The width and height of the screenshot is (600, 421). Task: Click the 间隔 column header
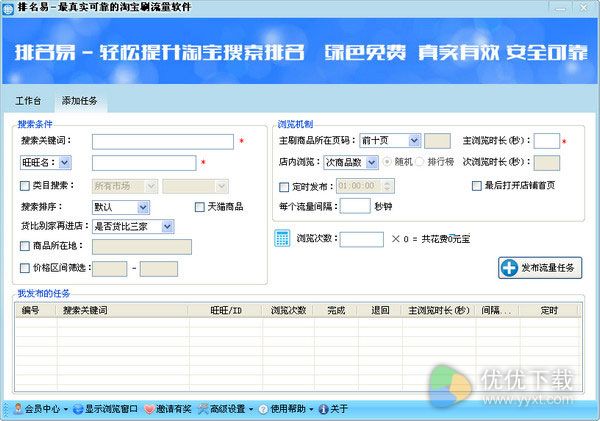(497, 310)
